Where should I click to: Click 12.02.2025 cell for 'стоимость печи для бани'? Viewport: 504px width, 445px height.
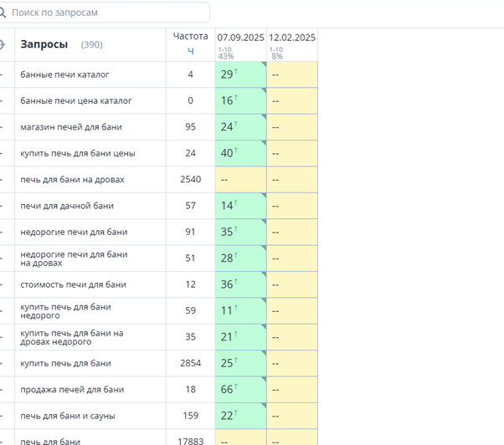[292, 284]
